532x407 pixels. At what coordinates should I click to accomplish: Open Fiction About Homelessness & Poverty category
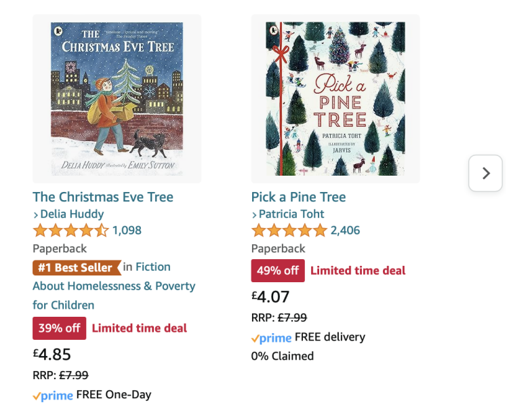point(114,286)
